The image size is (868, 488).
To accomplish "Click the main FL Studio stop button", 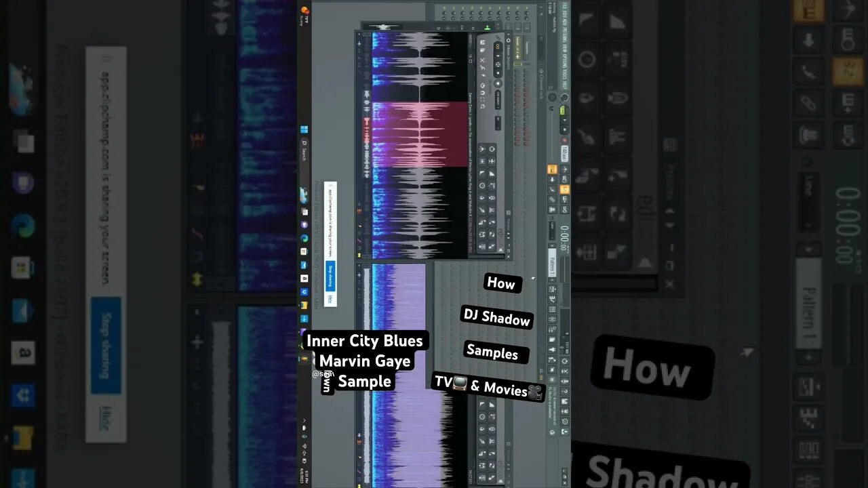I will (x=564, y=129).
